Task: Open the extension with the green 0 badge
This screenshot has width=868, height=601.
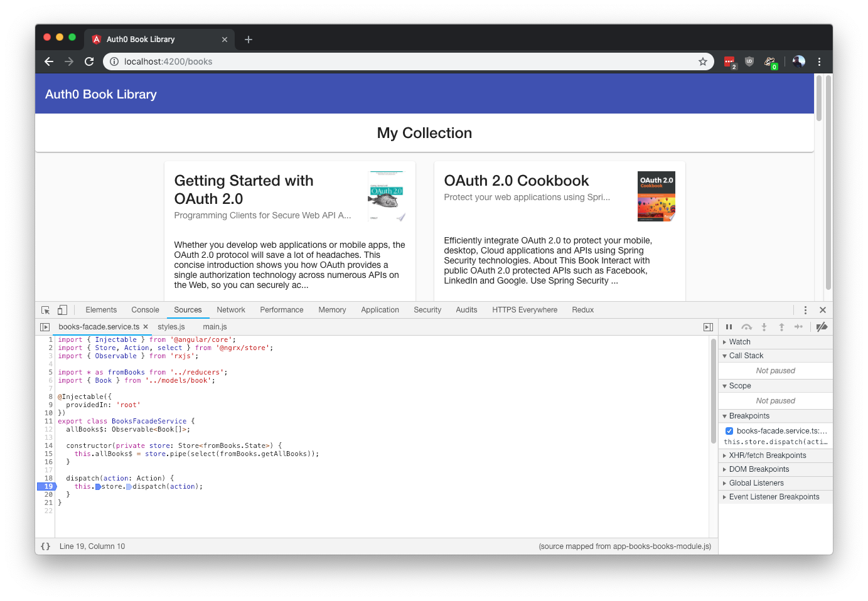Action: click(x=770, y=61)
